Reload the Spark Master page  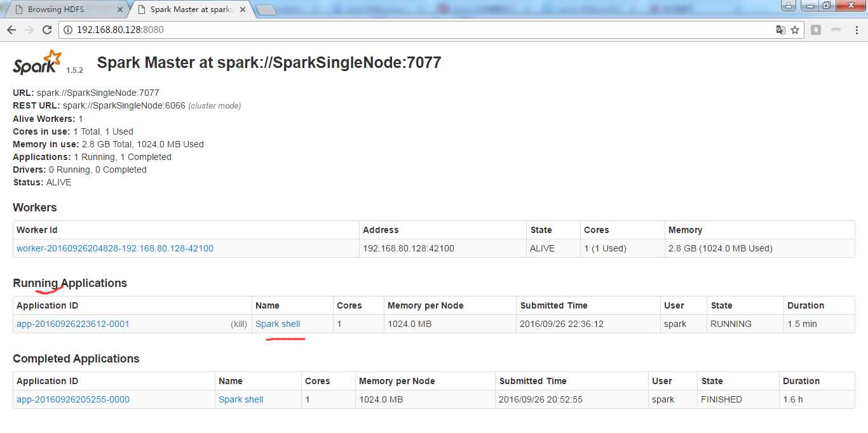click(x=47, y=30)
